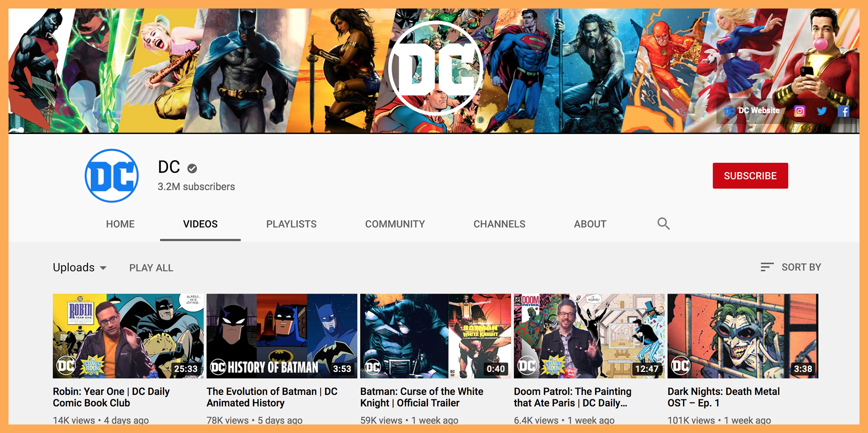Open the Channels tab
This screenshot has height=433, width=868.
click(x=499, y=224)
